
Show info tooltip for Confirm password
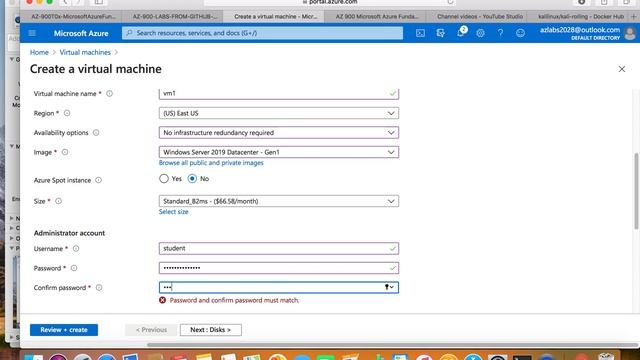pos(99,288)
